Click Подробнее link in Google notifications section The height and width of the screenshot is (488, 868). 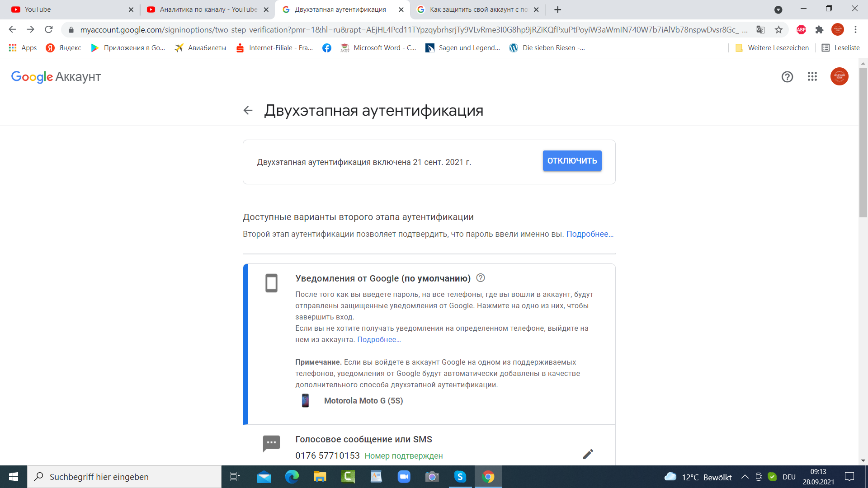(x=380, y=339)
